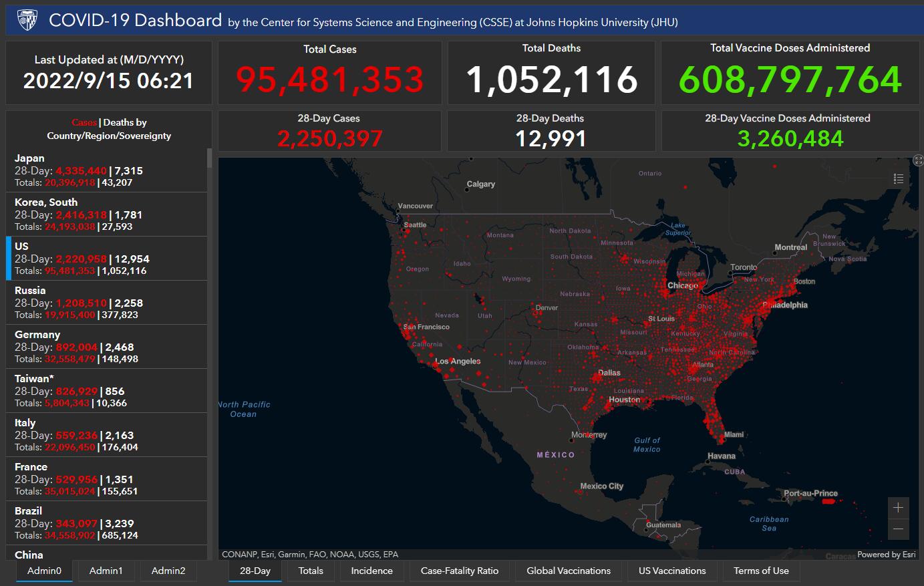Click the Havana label on the map
The width and height of the screenshot is (924, 586).
[x=722, y=456]
